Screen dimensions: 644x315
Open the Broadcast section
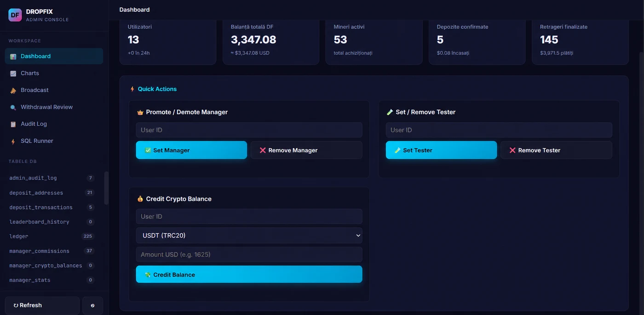click(54, 90)
